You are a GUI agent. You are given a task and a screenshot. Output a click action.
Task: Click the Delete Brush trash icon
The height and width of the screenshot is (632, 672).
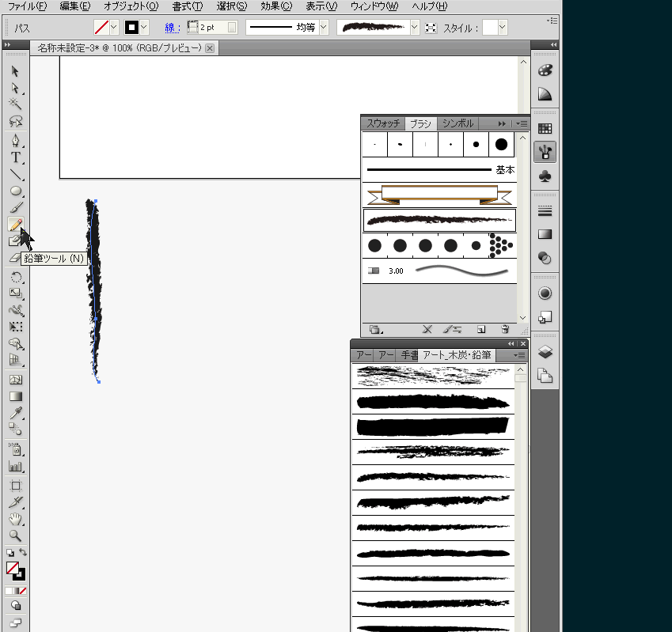pos(504,329)
